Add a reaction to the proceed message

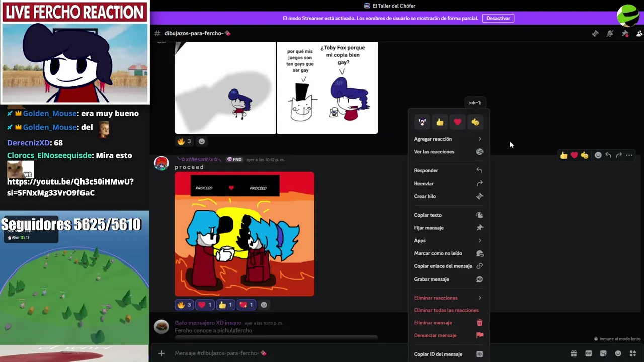tap(264, 305)
